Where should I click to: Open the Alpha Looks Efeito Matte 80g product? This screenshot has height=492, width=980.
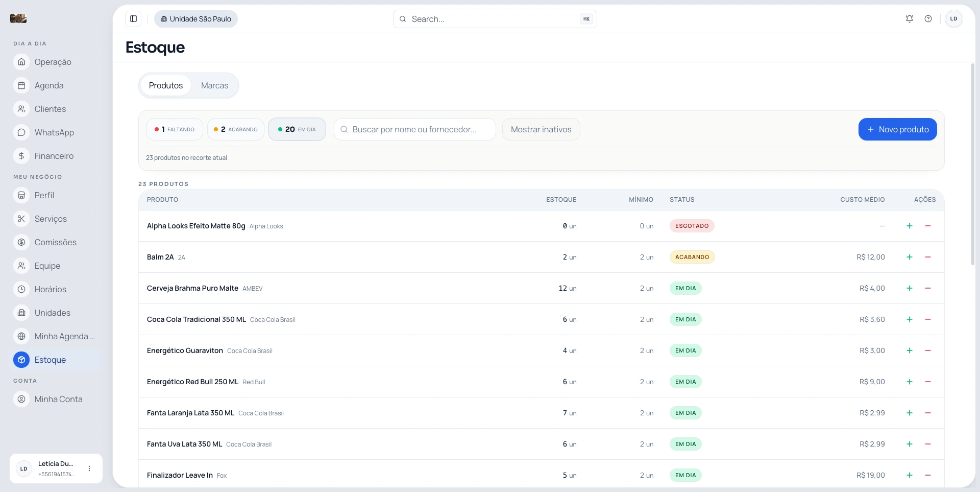pyautogui.click(x=196, y=226)
